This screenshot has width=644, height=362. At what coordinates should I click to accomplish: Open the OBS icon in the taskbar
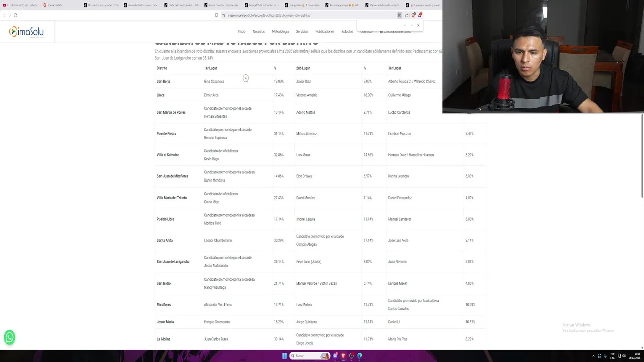coord(352,356)
